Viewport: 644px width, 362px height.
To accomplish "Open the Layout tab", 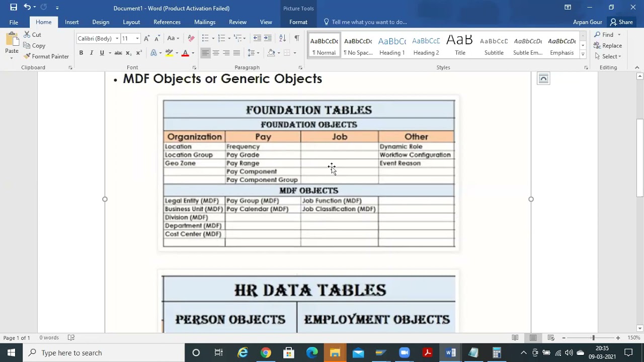I will pyautogui.click(x=131, y=22).
